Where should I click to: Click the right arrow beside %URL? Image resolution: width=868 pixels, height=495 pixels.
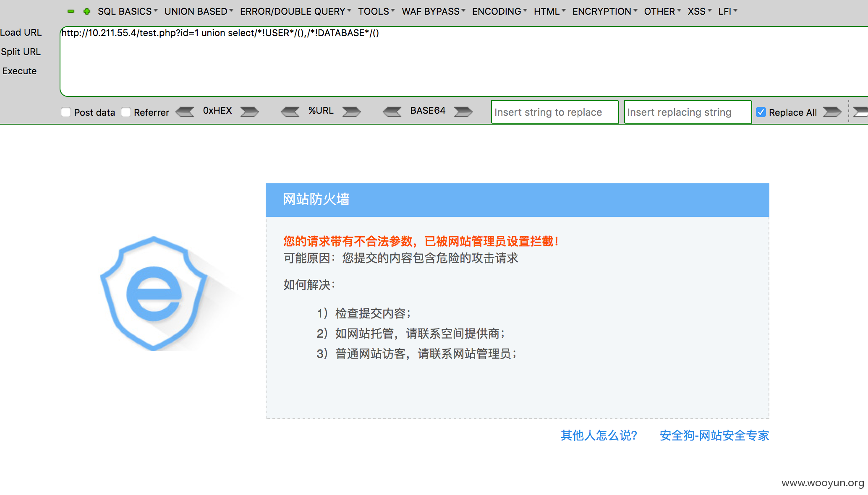tap(351, 112)
